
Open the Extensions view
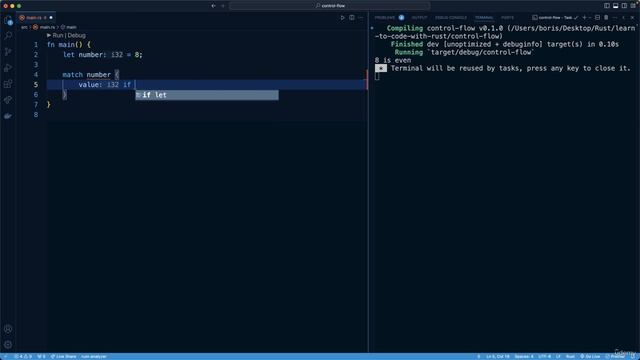pos(8,84)
